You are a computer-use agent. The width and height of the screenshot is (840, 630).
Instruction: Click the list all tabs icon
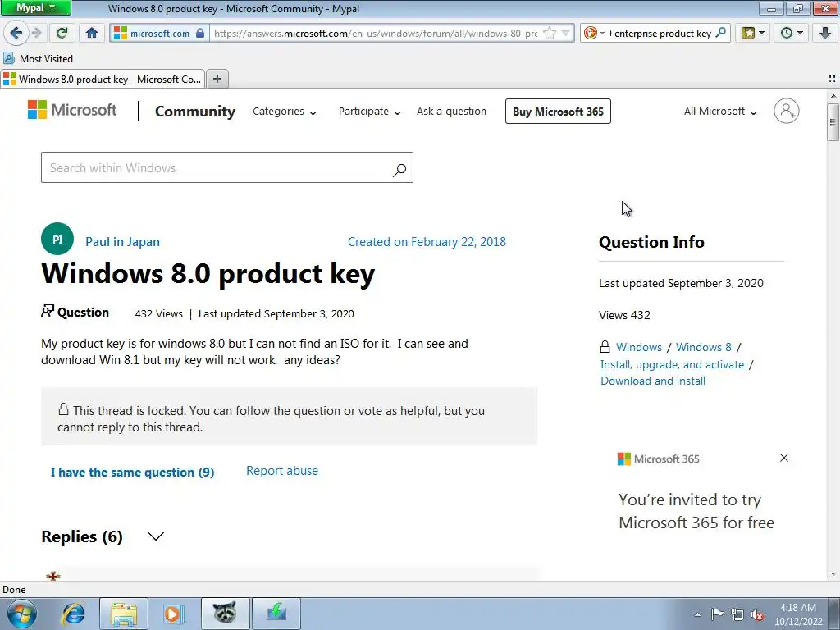tap(832, 79)
